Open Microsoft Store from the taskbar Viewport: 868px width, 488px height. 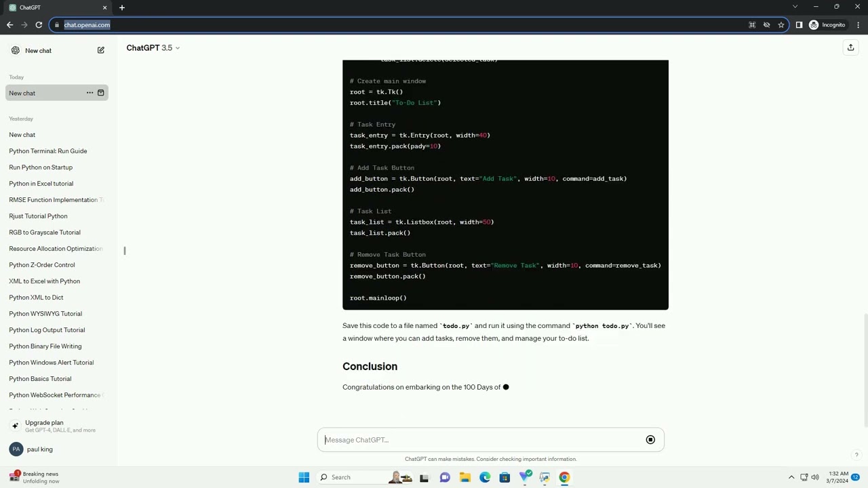point(505,477)
